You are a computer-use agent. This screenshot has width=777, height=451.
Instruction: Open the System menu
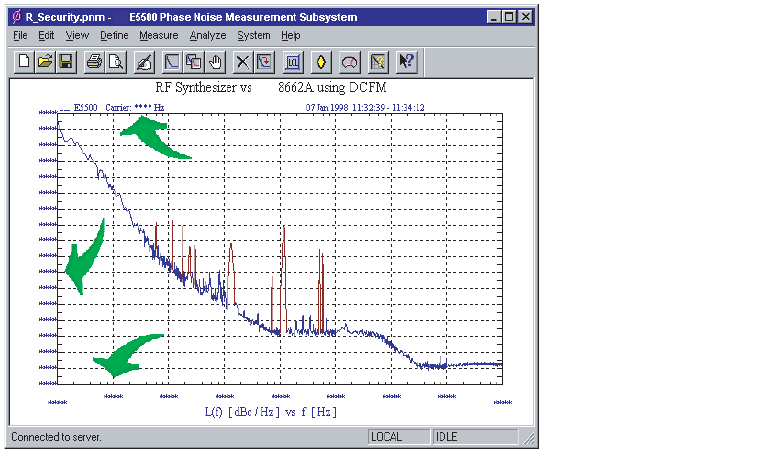(254, 35)
